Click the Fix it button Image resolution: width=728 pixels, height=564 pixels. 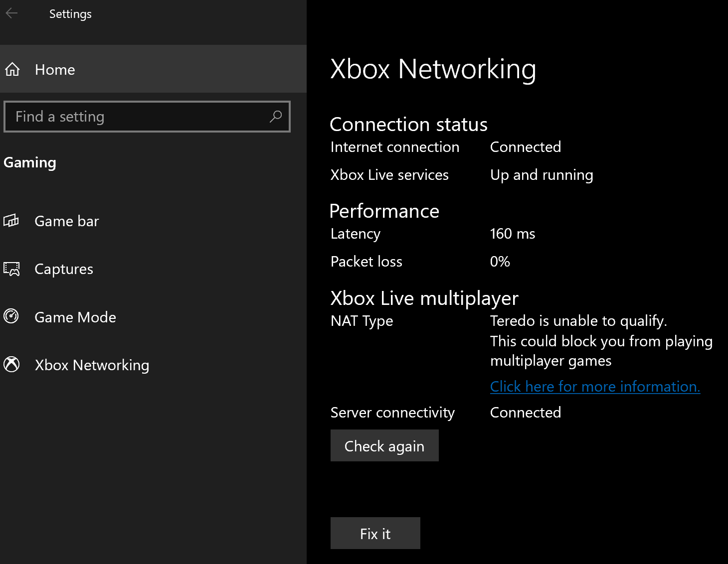pos(375,533)
